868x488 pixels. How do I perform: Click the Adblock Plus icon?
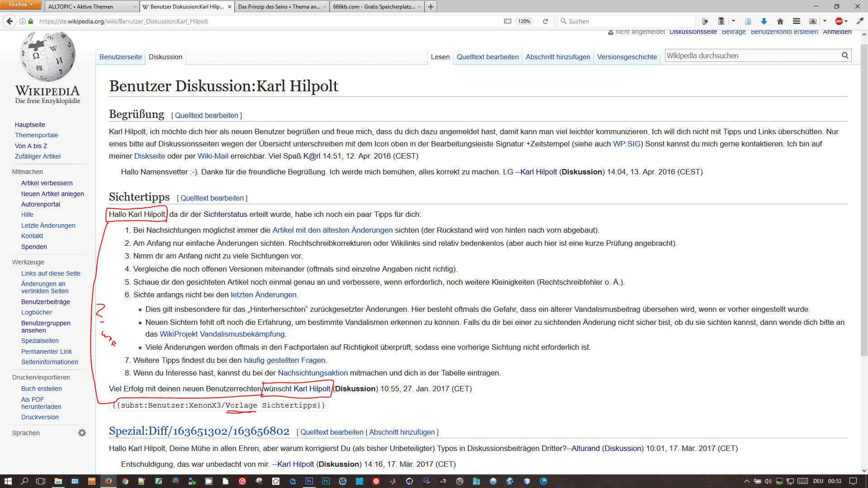[839, 21]
